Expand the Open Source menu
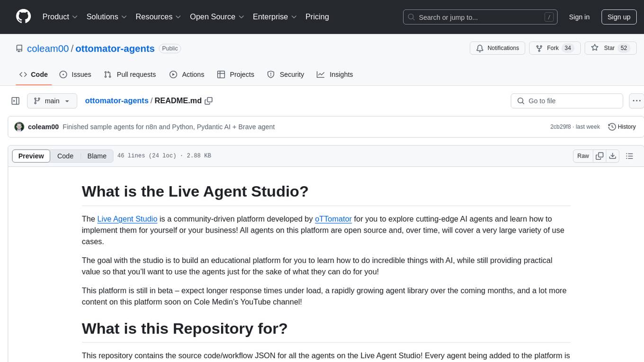 coord(217,17)
